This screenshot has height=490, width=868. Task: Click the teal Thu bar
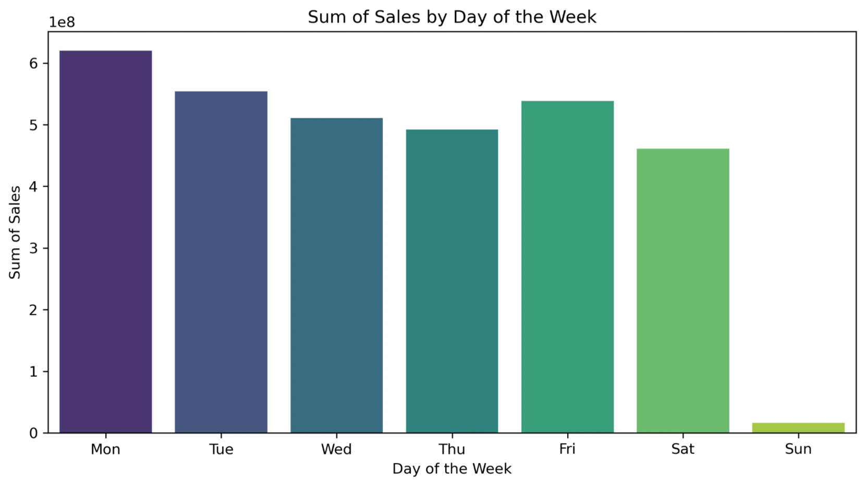pos(452,281)
